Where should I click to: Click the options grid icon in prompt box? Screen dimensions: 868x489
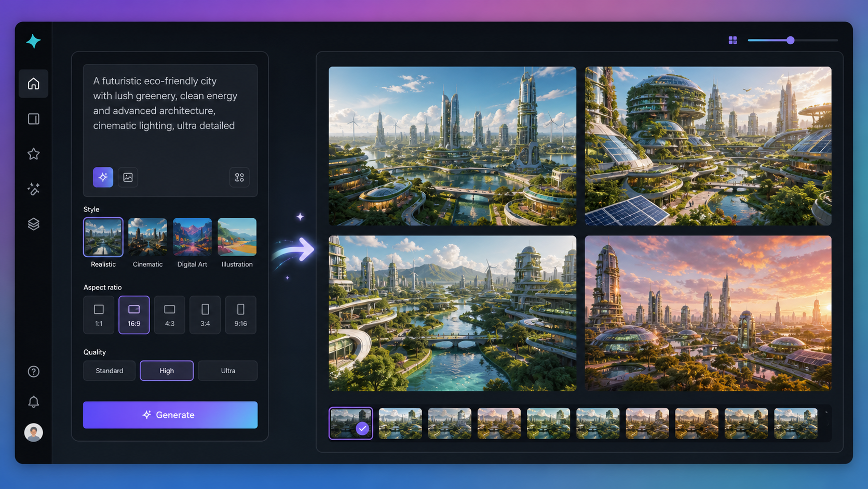click(x=239, y=177)
